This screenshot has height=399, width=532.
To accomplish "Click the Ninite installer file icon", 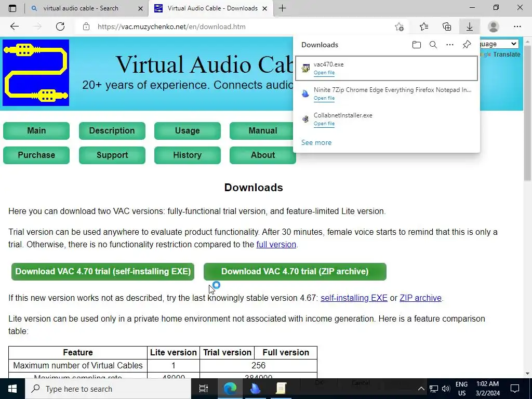I will coord(305,94).
